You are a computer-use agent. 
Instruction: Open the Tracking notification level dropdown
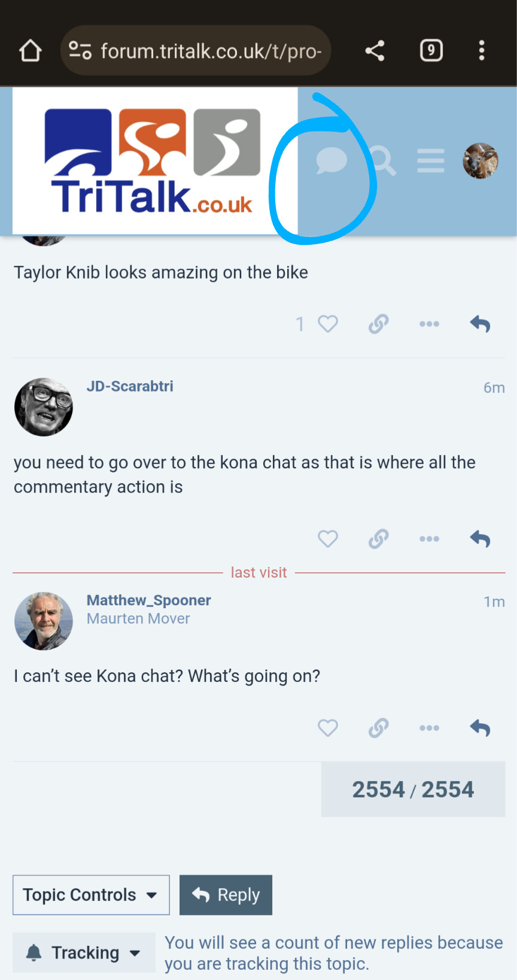[x=84, y=952]
